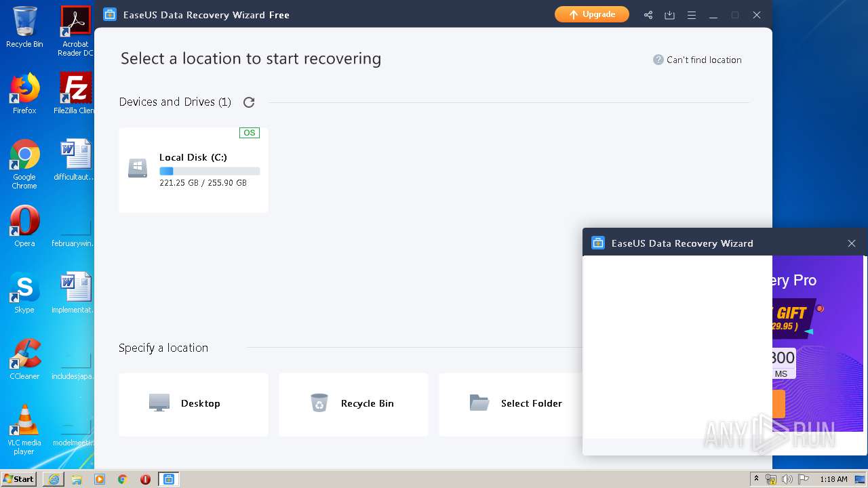Refresh the Devices and Drives list

[x=249, y=102]
